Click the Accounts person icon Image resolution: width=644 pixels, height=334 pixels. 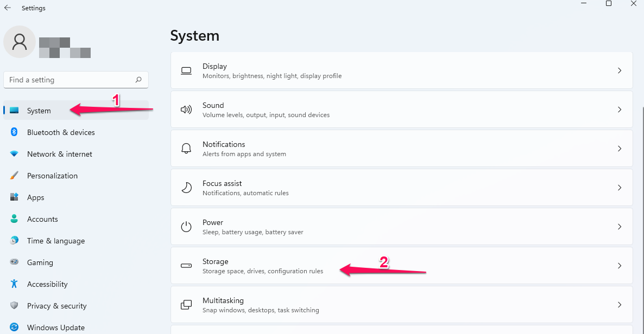coord(14,219)
